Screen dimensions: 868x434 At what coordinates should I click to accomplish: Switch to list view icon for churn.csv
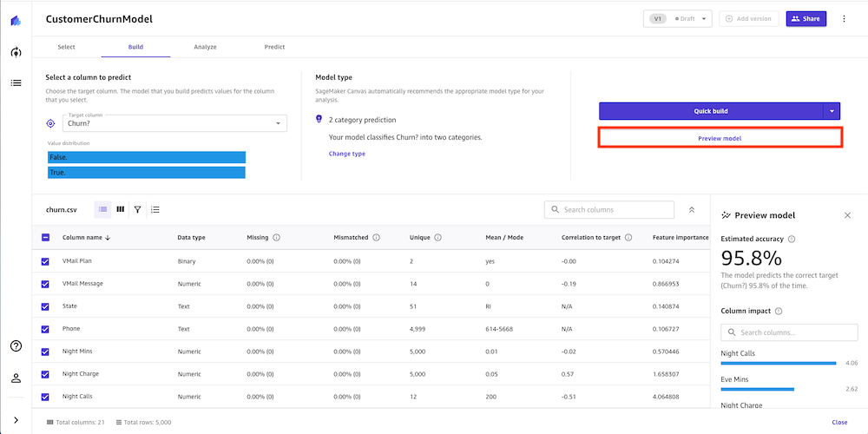(x=103, y=210)
